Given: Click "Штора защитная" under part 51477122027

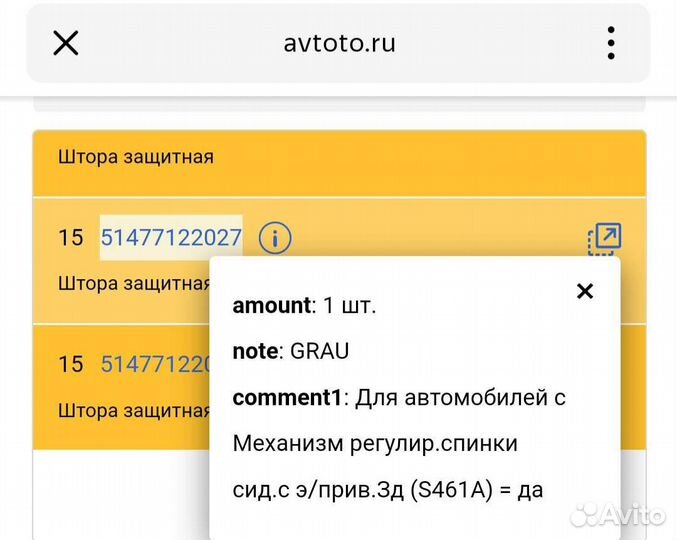Looking at the screenshot, I should click(134, 282).
